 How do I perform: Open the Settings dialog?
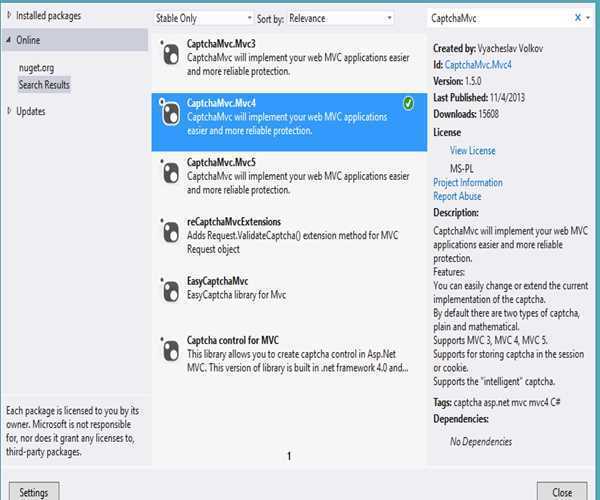coord(34,492)
